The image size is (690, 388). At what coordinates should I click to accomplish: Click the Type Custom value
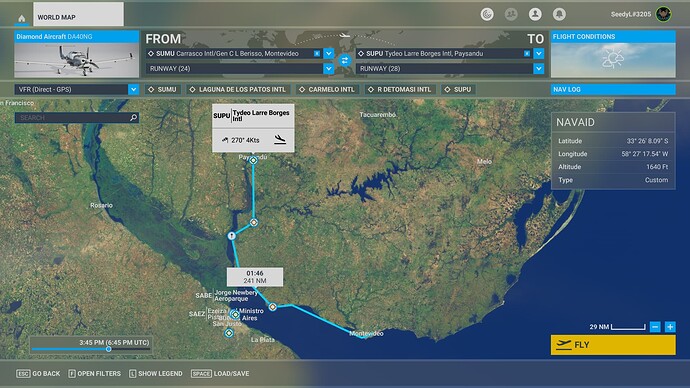(657, 180)
